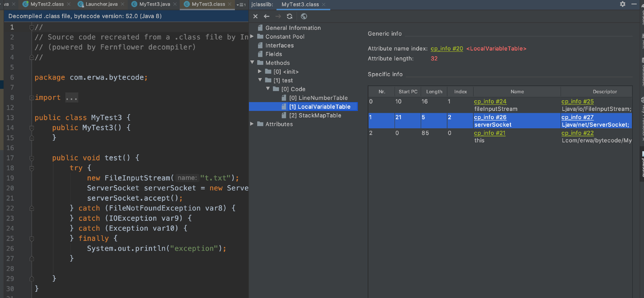
Task: Click the close/X icon in bytecode viewer
Action: pos(255,17)
